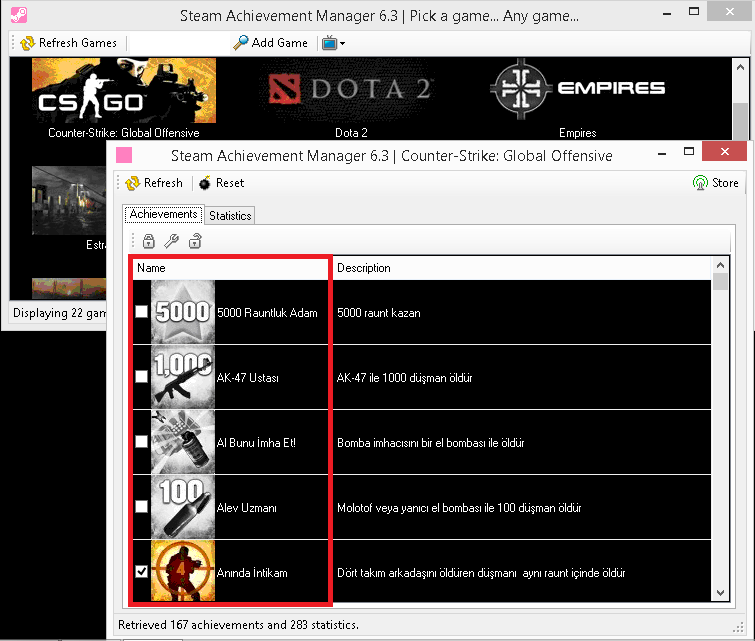
Task: Click achievement list scrollbar down arrow
Action: point(720,593)
